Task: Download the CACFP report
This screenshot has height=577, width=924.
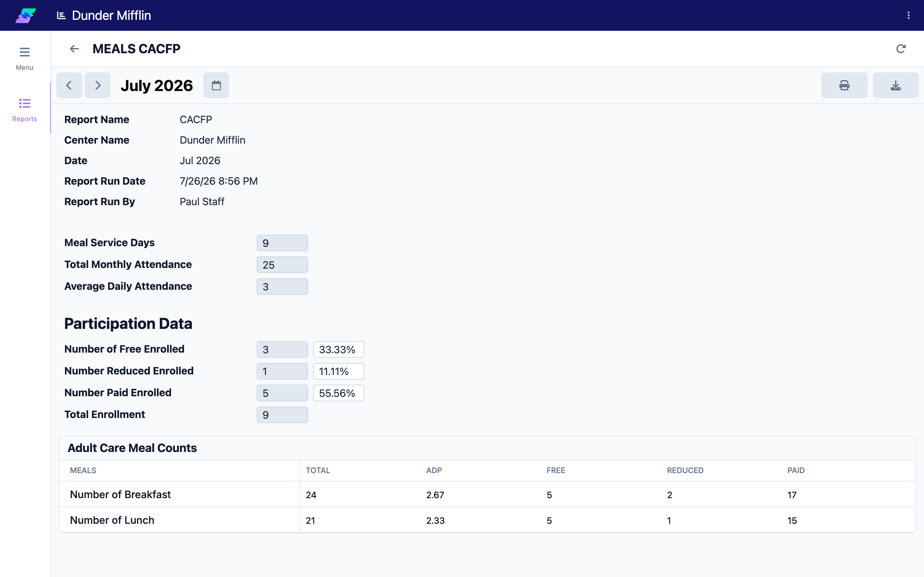Action: point(895,85)
